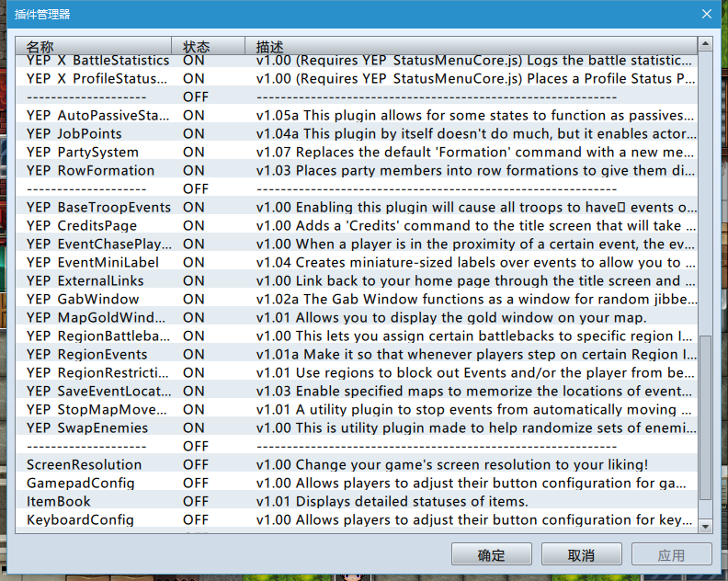Close the 插件管理器 dialog
728x581 pixels.
click(x=707, y=14)
